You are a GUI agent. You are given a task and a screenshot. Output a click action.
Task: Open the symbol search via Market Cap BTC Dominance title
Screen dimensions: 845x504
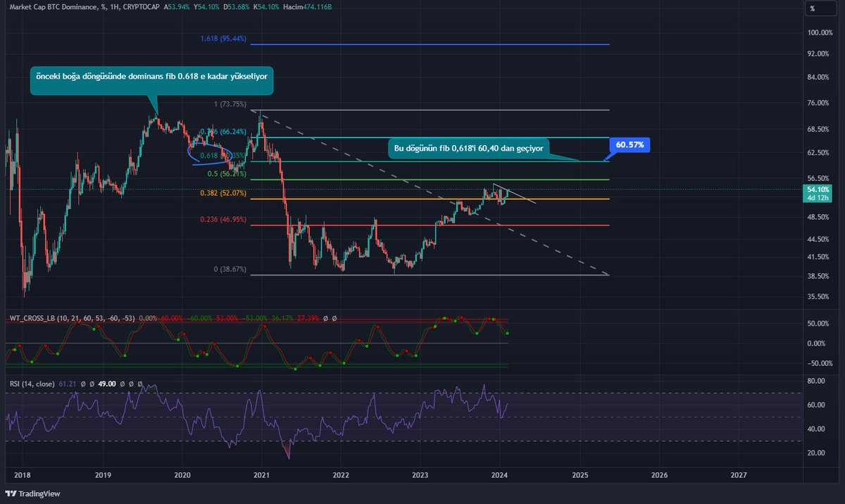click(x=53, y=8)
